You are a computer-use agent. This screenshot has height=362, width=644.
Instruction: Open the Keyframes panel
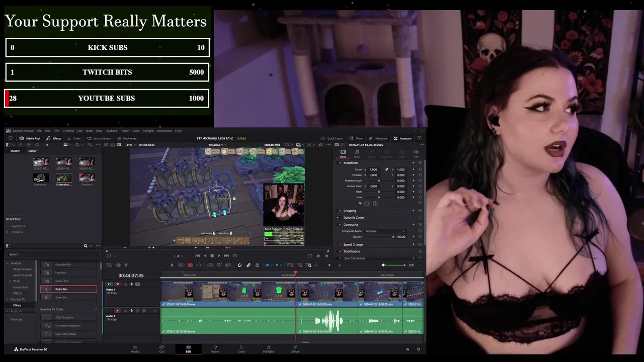pyautogui.click(x=127, y=138)
